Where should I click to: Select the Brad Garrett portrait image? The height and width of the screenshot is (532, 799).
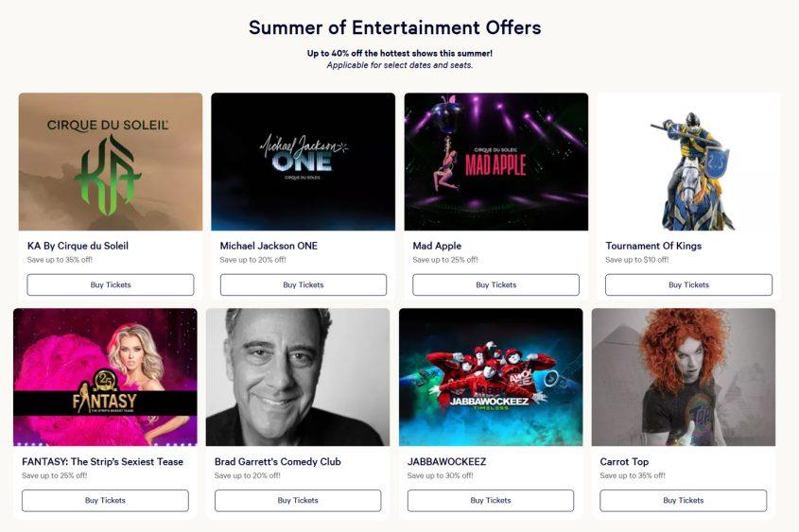click(x=298, y=377)
